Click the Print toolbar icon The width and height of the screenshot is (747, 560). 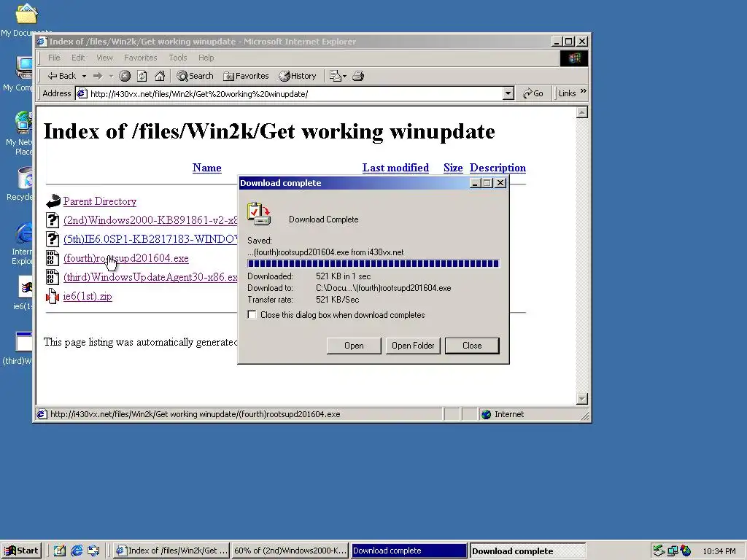tap(358, 76)
